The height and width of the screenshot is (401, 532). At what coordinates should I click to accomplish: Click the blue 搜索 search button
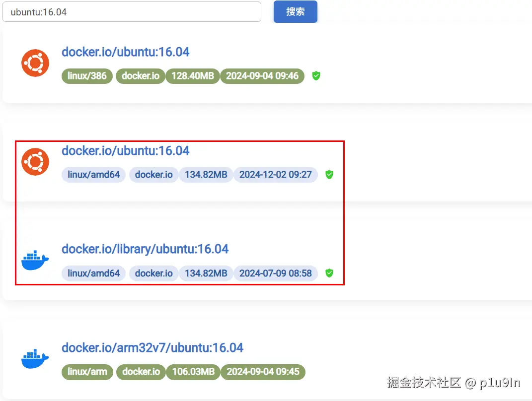296,11
